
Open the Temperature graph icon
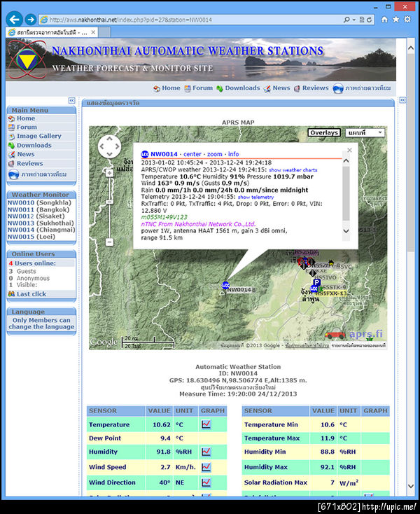tap(206, 424)
